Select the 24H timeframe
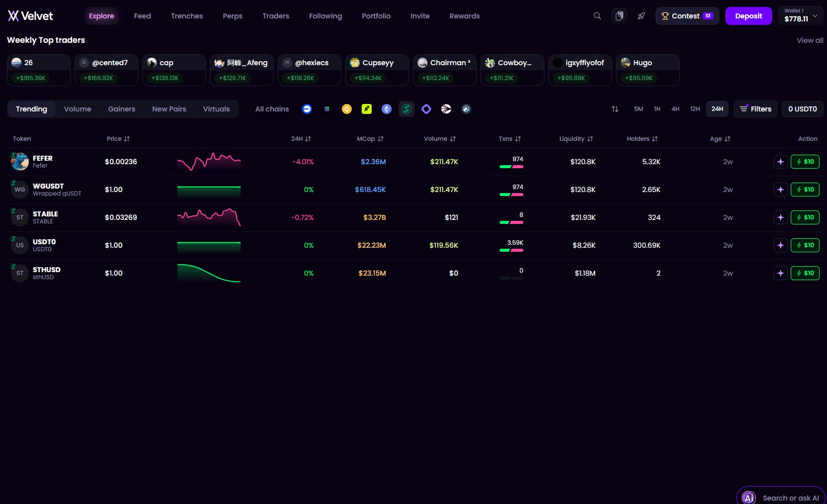The image size is (827, 504). coord(717,109)
